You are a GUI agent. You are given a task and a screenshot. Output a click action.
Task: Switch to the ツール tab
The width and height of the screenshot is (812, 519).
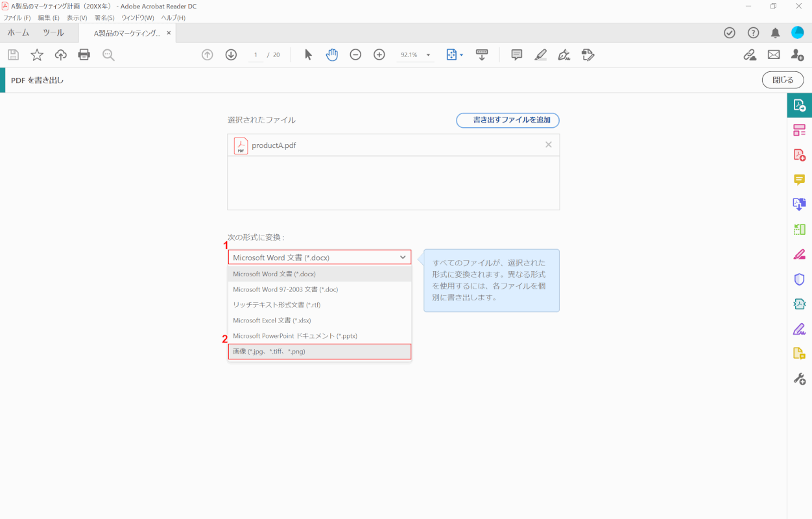click(x=53, y=32)
